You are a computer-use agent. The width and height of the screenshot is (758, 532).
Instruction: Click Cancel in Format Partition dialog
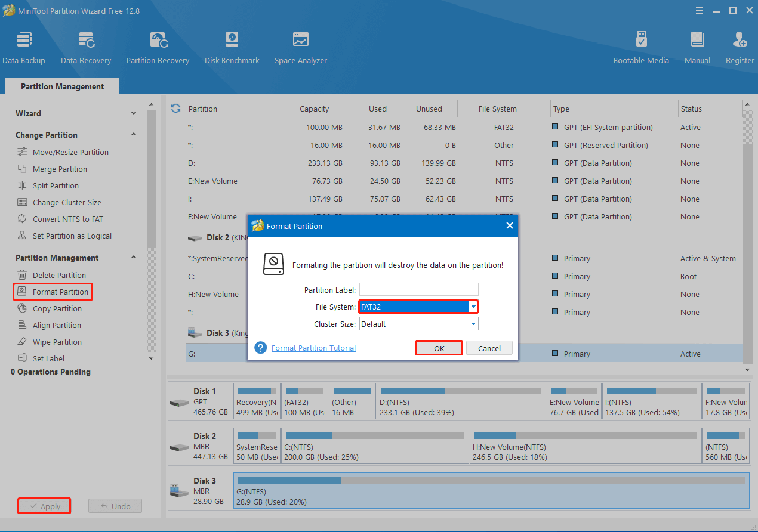click(x=489, y=348)
